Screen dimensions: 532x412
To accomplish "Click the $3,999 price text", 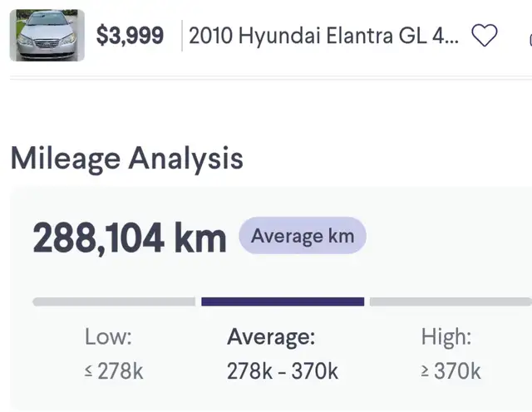I will point(130,36).
